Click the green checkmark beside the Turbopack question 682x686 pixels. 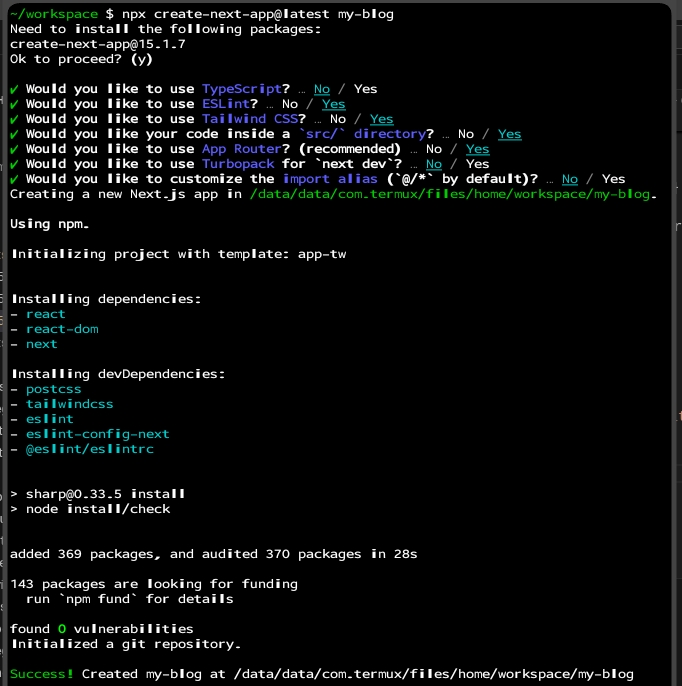point(14,164)
